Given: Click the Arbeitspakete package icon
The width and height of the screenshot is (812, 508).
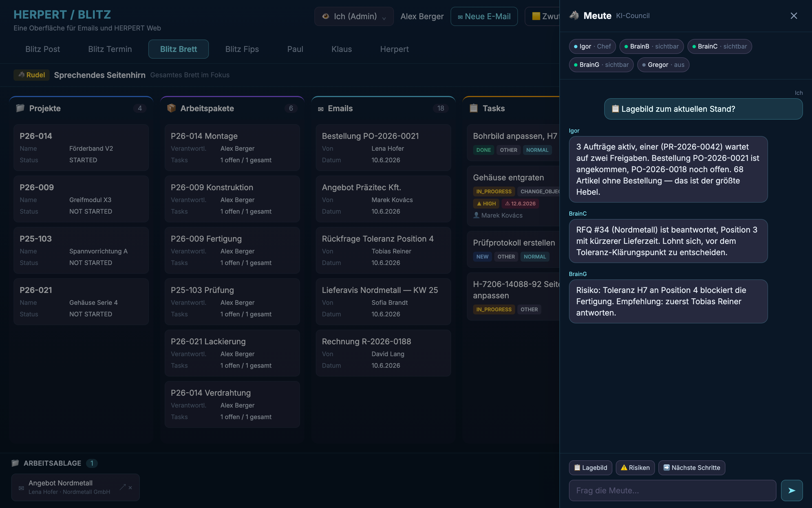Looking at the screenshot, I should coord(171,108).
